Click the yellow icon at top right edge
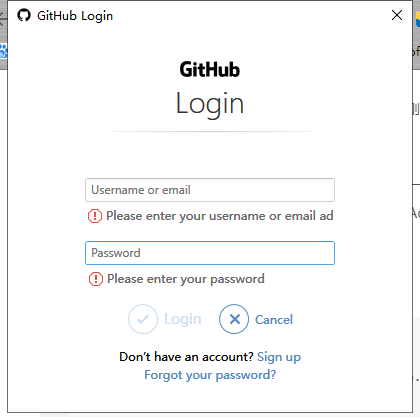This screenshot has width=420, height=420. click(418, 19)
